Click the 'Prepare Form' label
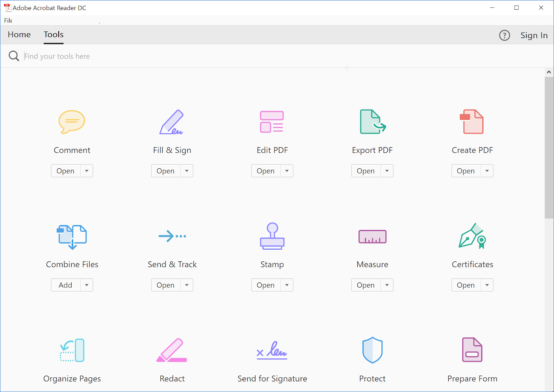 (472, 379)
